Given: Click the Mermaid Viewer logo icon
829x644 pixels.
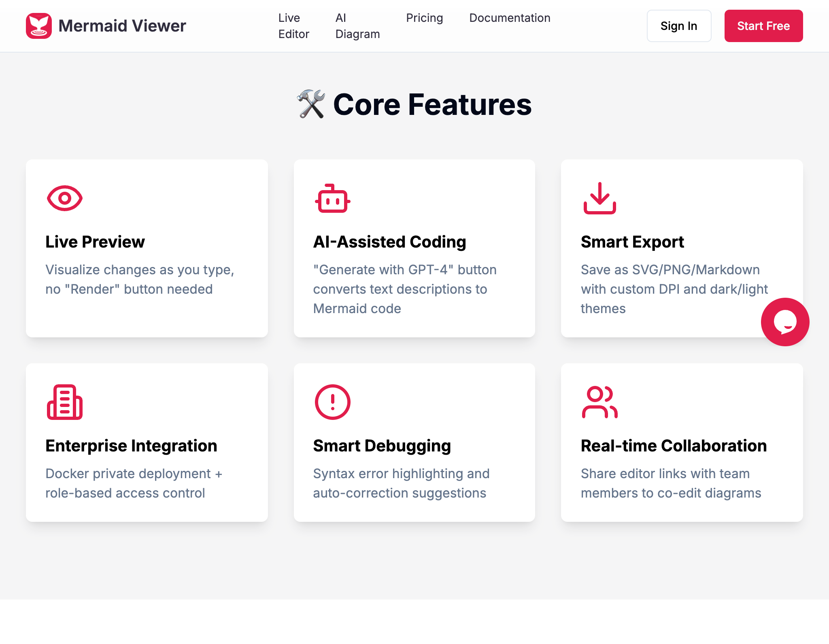Looking at the screenshot, I should pyautogui.click(x=39, y=26).
